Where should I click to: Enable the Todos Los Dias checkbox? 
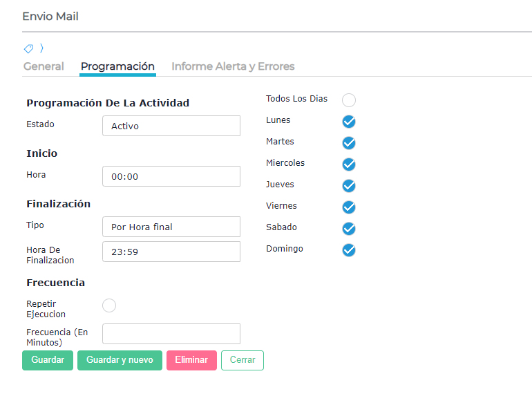click(x=349, y=100)
